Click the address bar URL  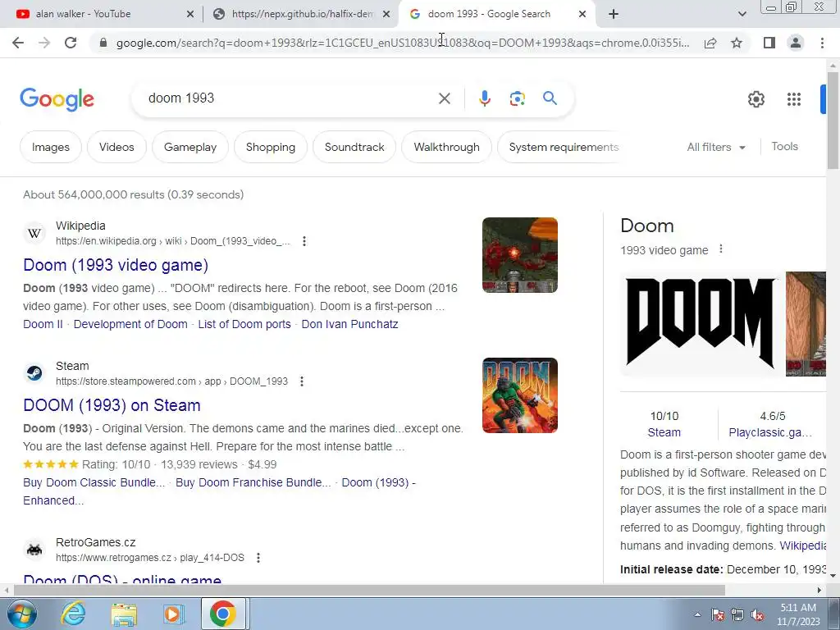point(402,43)
